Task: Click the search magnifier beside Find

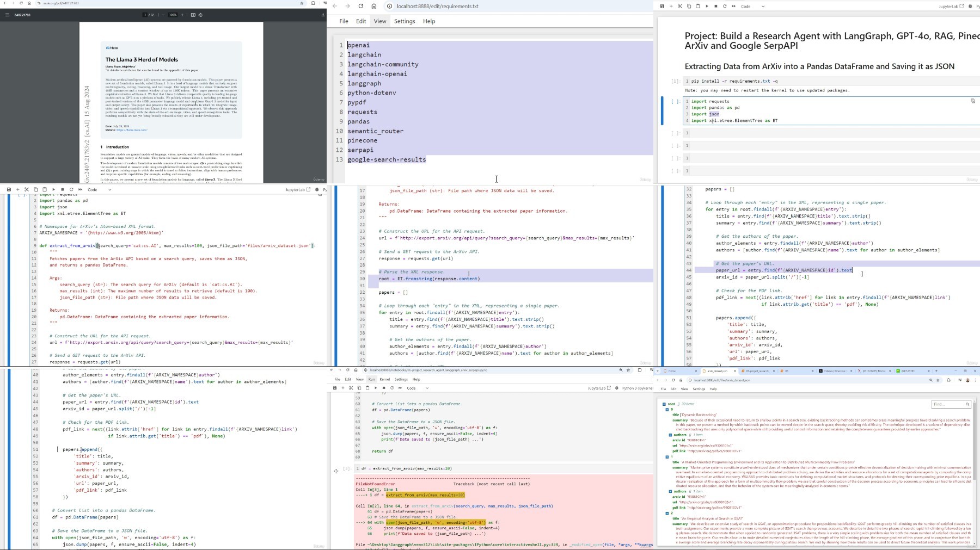Action: 967,404
